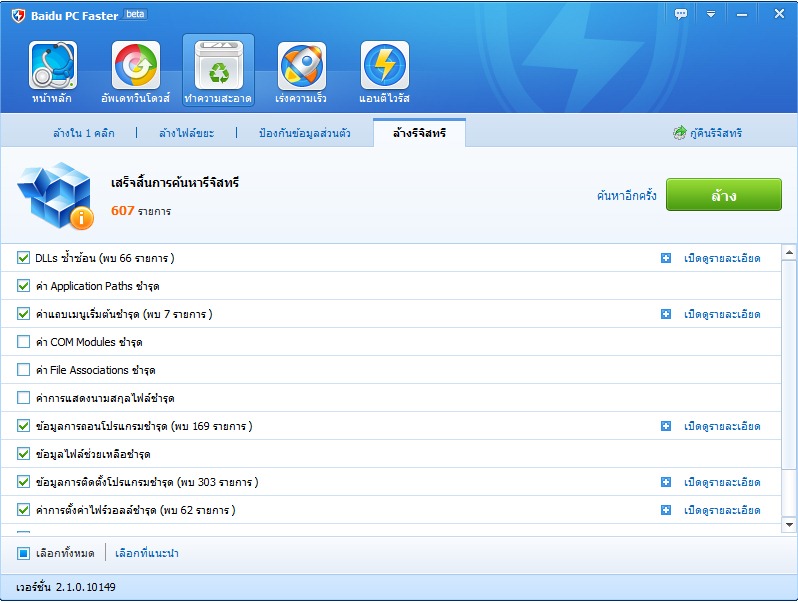The image size is (798, 603).
Task: Click the กู้คืนรีจิสทรี restore registry icon
Action: tap(680, 133)
